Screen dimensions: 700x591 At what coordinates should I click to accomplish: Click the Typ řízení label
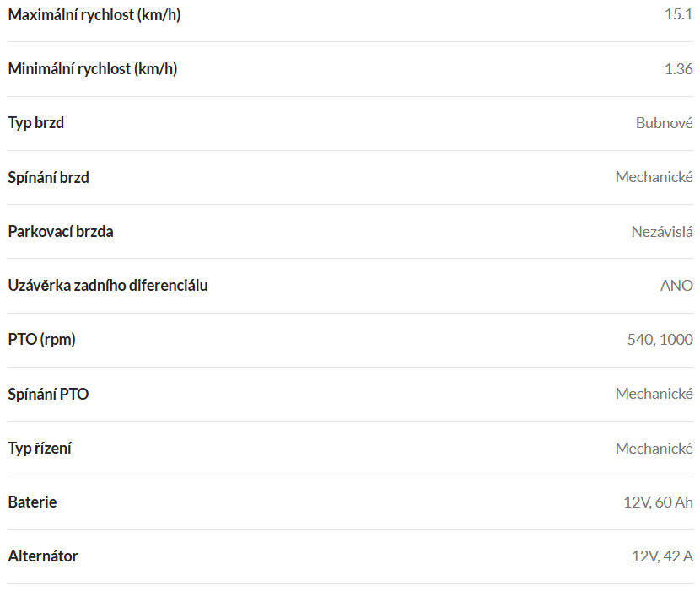pos(40,449)
